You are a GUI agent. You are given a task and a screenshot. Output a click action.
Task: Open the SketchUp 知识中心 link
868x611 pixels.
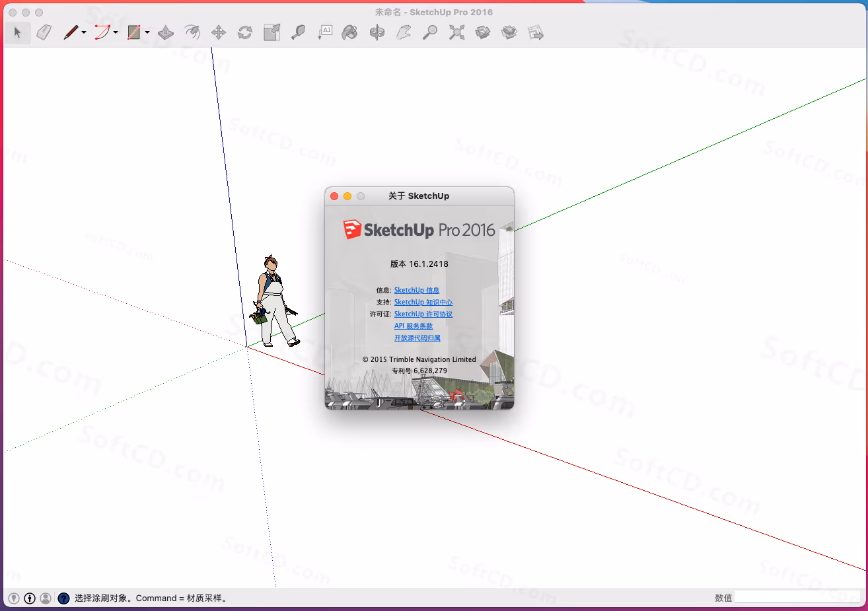[x=423, y=302]
